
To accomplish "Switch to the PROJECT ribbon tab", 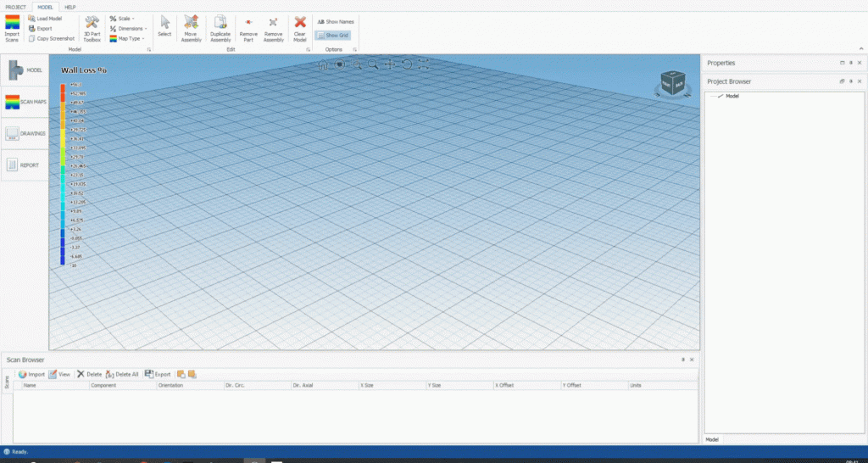I will (16, 6).
